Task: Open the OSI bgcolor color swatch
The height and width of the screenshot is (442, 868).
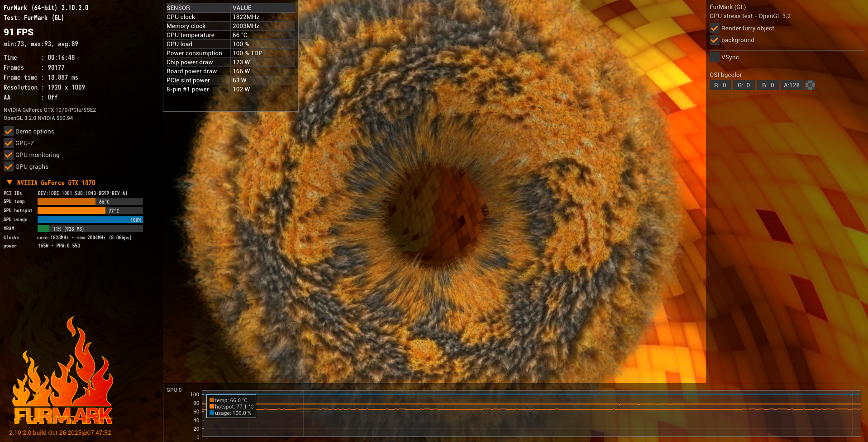Action: coord(810,85)
